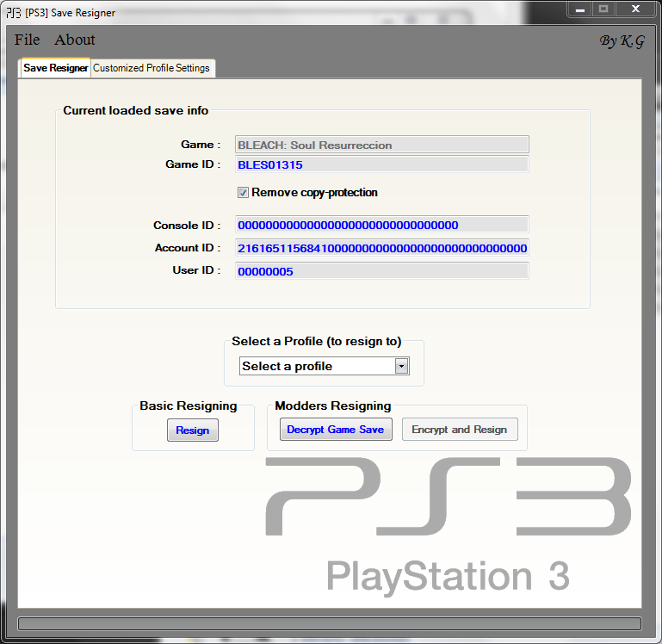Click the 'Console ID :' label

187,225
